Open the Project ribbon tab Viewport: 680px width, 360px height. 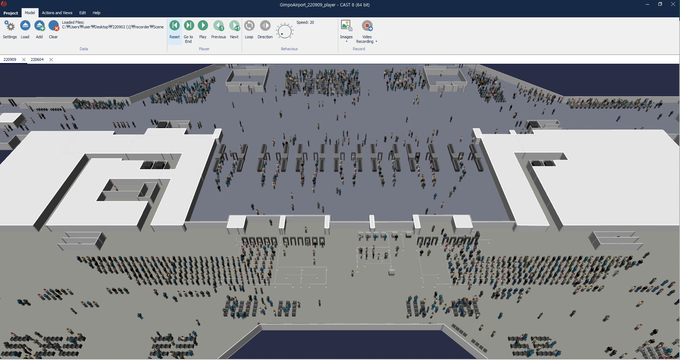point(11,13)
